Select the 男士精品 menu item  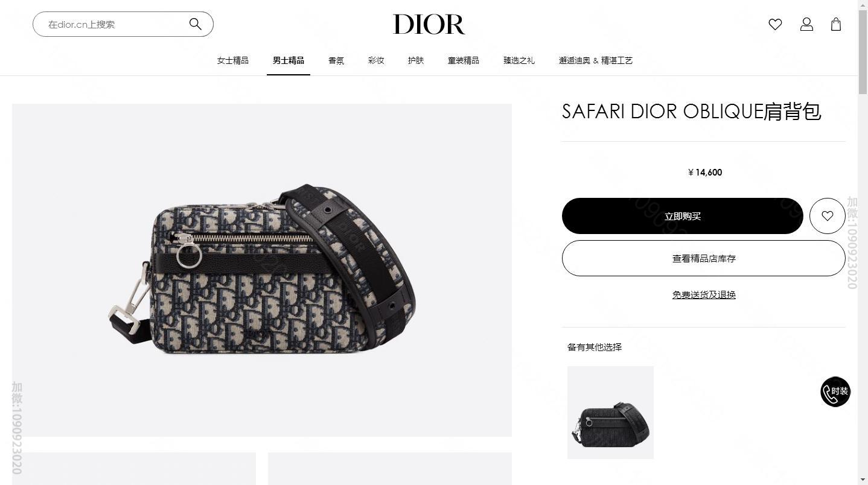[x=289, y=60]
